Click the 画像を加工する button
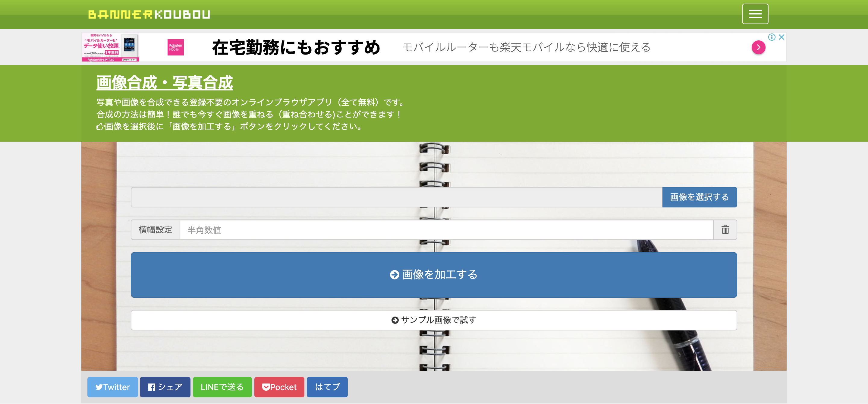 pyautogui.click(x=434, y=274)
